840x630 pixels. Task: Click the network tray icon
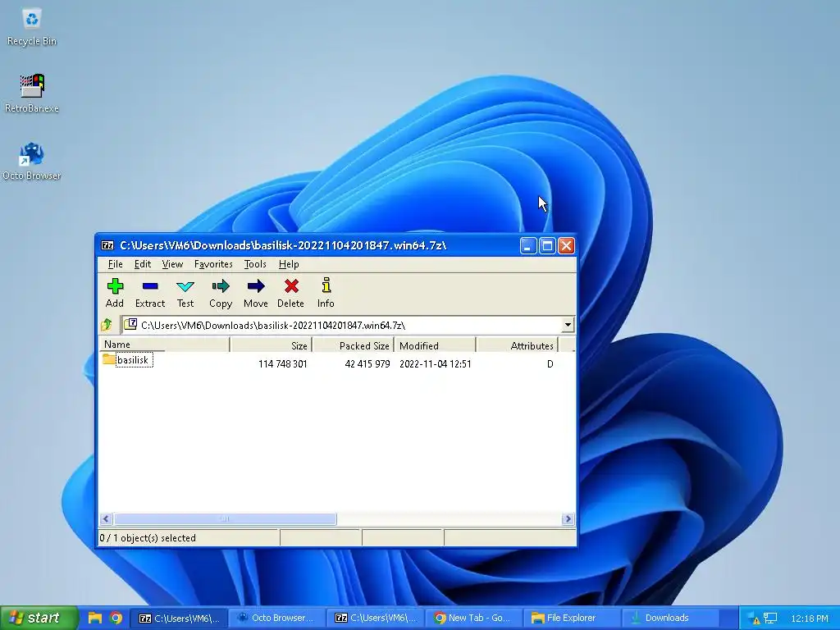(x=770, y=619)
